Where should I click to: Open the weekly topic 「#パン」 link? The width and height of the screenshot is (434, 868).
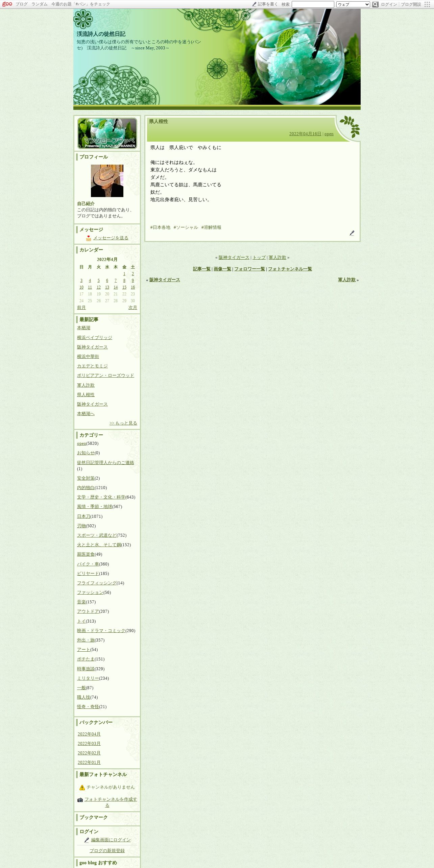81,4
